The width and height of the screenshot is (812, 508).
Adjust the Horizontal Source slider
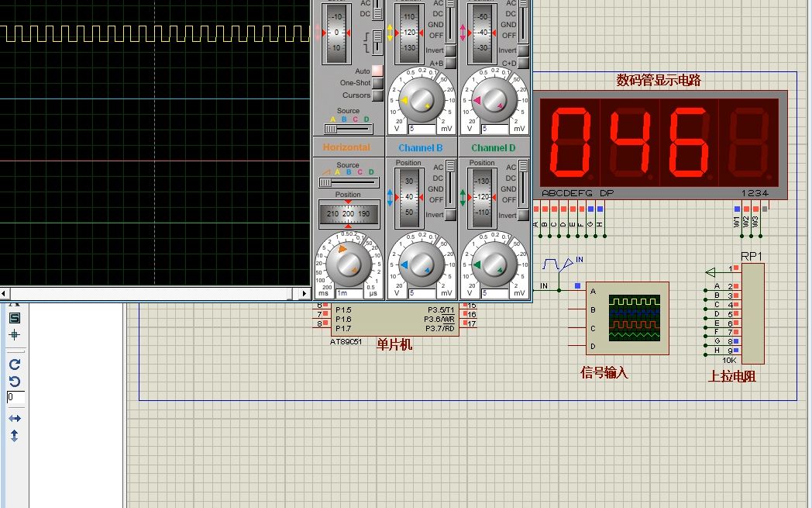point(349,182)
